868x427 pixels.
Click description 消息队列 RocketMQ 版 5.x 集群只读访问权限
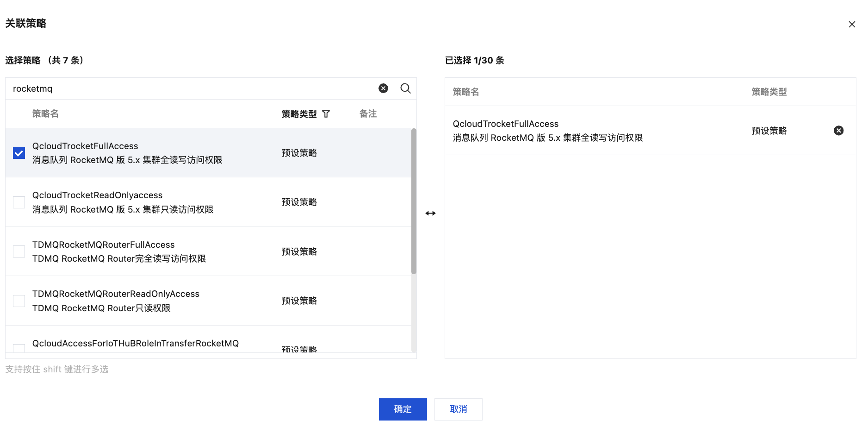coord(123,210)
